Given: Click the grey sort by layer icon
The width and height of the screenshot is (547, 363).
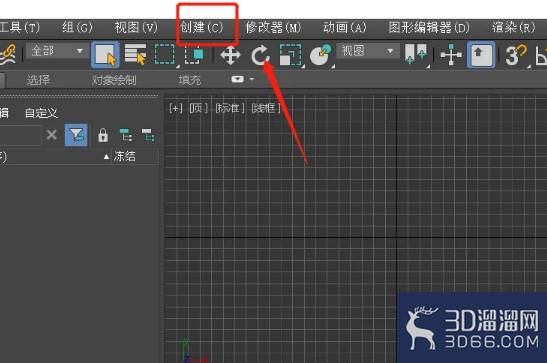Looking at the screenshot, I should point(148,135).
